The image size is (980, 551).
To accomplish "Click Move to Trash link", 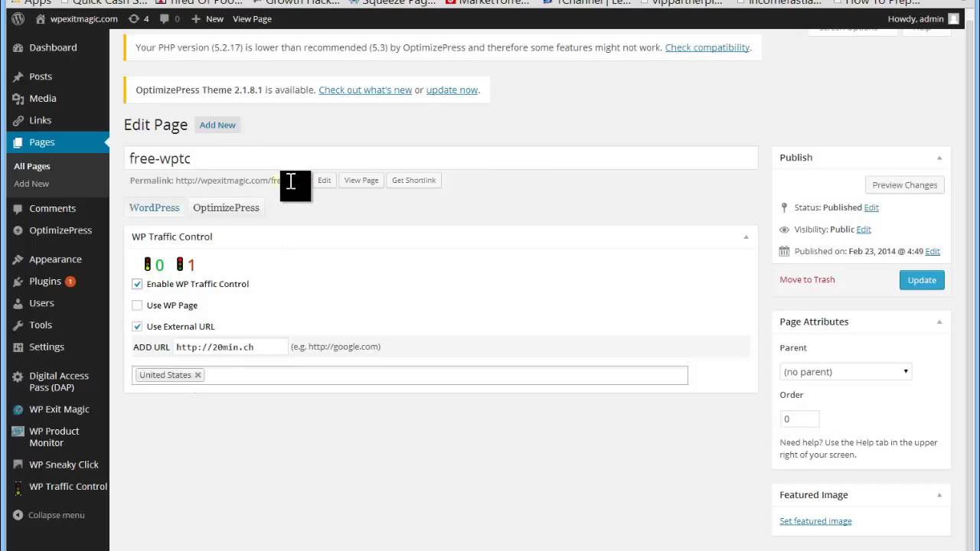I will pyautogui.click(x=807, y=280).
